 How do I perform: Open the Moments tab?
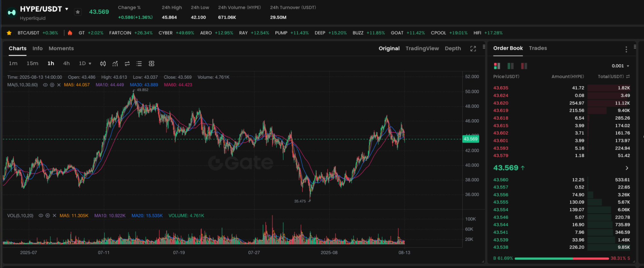(x=61, y=48)
